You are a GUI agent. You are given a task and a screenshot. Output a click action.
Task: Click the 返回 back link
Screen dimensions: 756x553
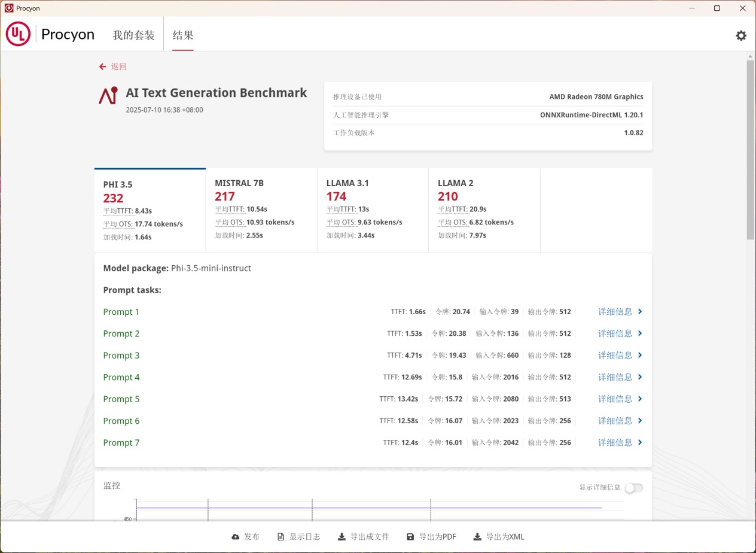coord(117,66)
